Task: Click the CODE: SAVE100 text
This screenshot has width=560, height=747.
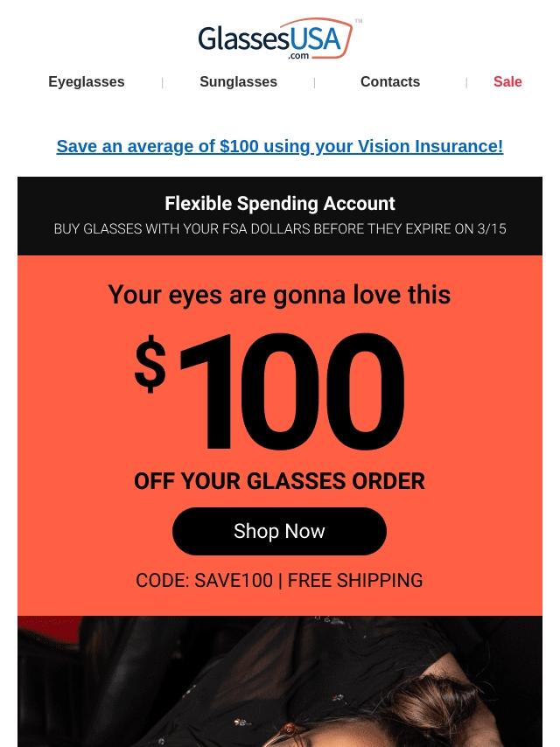Action: [x=205, y=581]
